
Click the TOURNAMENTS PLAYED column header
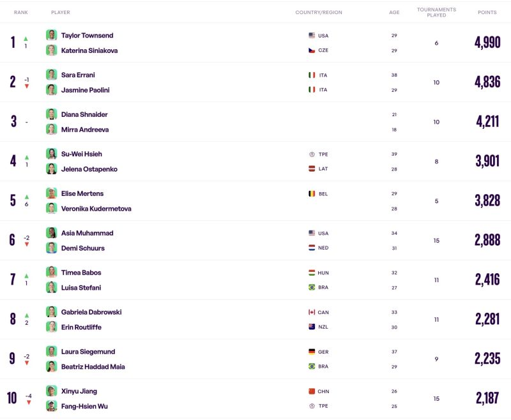pyautogui.click(x=436, y=12)
